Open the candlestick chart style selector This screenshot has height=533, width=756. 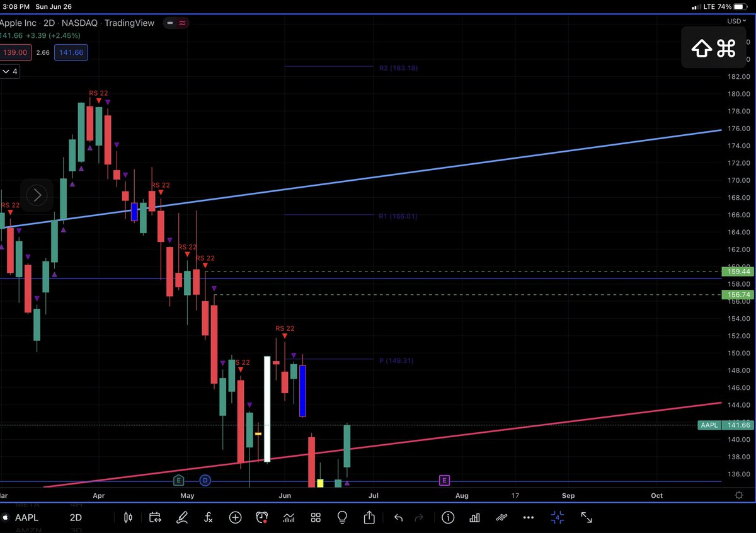[x=129, y=517]
